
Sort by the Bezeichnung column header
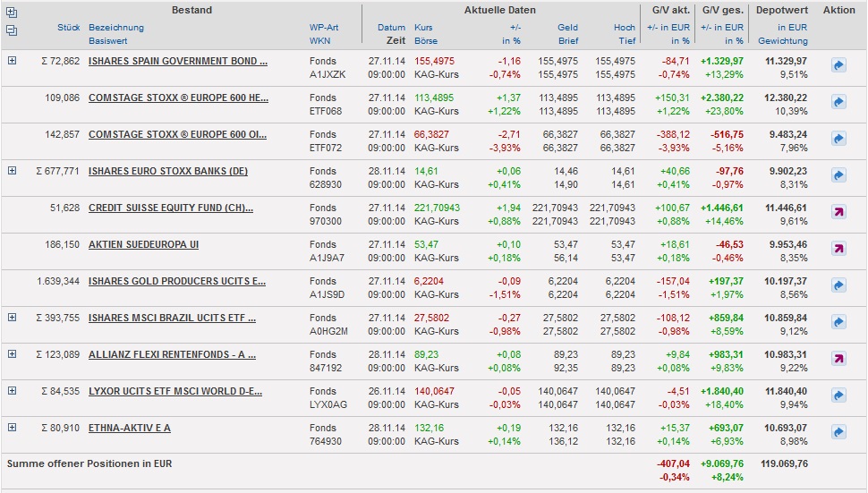coord(115,28)
